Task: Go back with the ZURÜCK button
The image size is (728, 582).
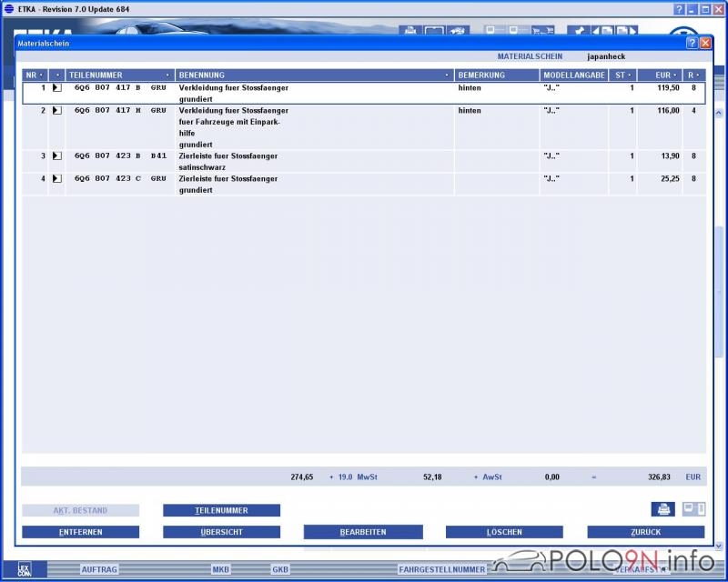Action: tap(645, 532)
